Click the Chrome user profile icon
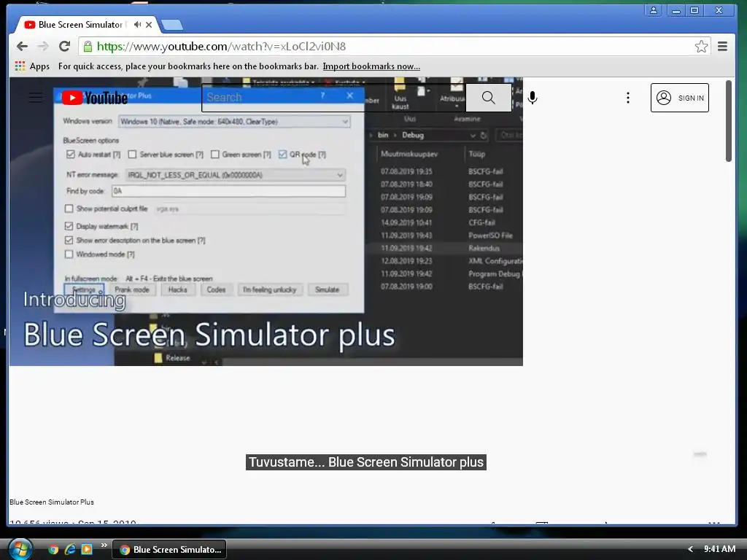This screenshot has height=560, width=747. (653, 10)
